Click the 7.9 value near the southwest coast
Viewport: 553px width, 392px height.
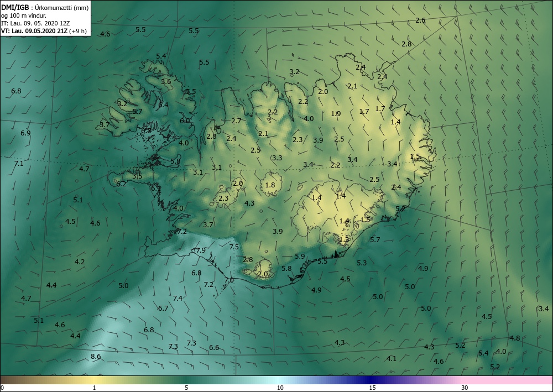[x=200, y=250]
